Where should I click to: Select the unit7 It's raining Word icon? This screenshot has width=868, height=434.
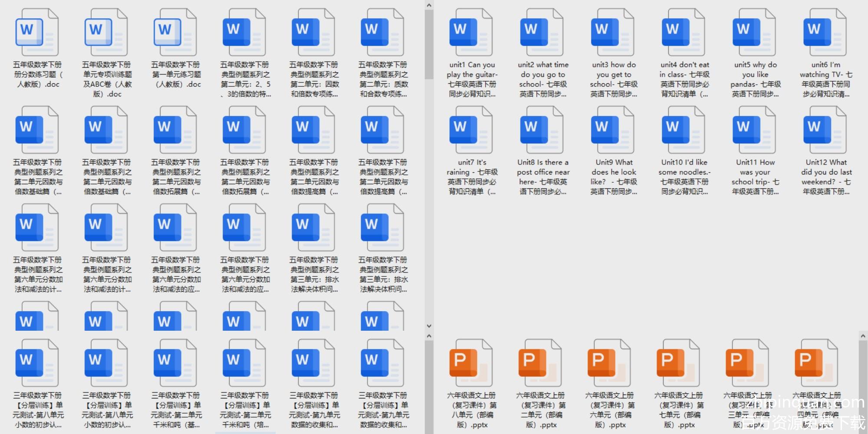click(471, 130)
